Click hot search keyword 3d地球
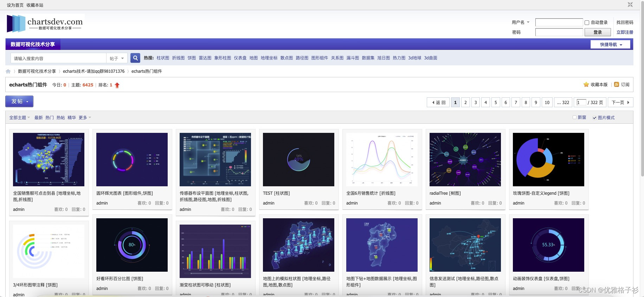 point(414,58)
